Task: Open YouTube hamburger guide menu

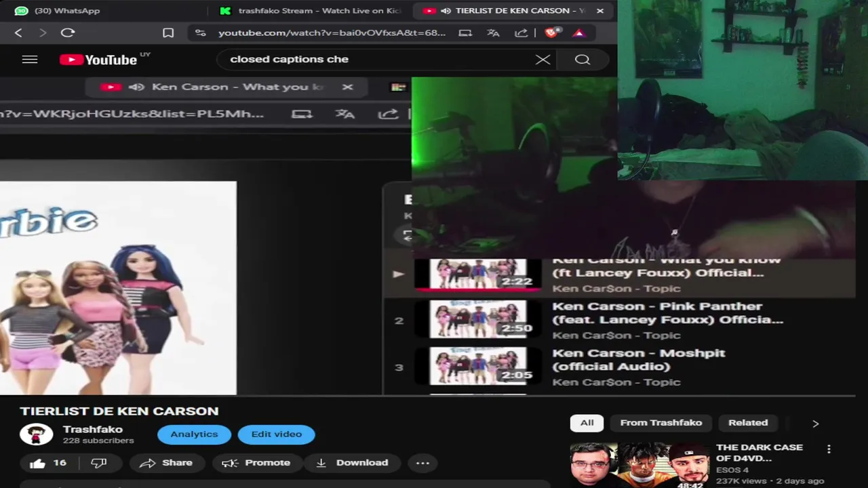Action: [x=30, y=59]
